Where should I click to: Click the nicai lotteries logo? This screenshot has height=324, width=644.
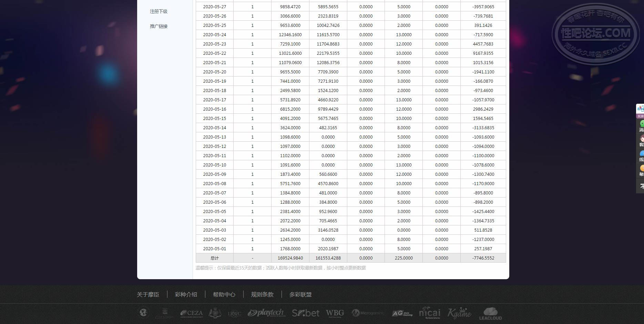click(x=430, y=313)
